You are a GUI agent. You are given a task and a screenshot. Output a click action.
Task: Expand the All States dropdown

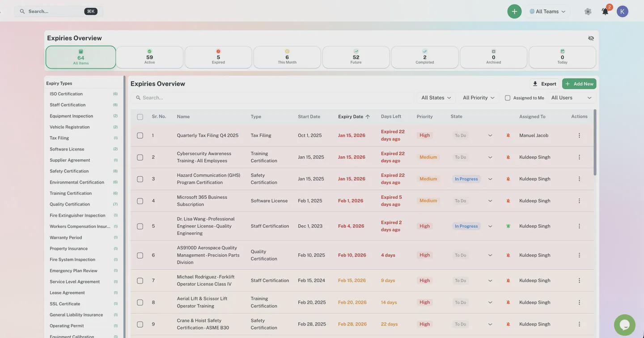point(436,98)
